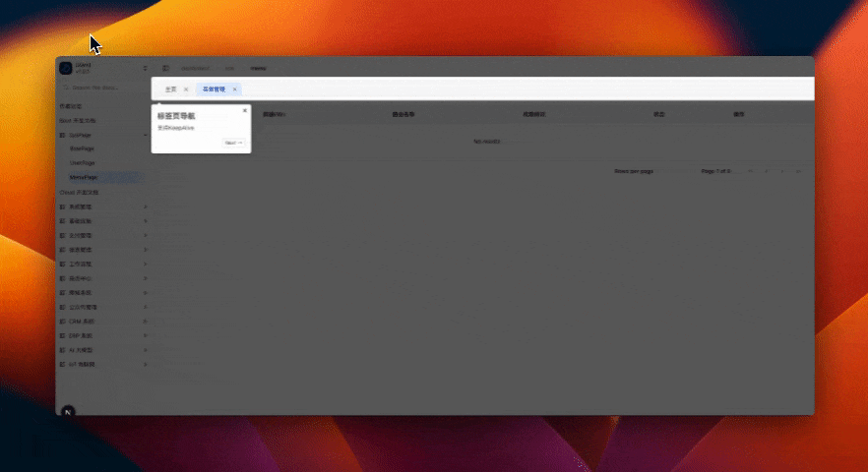Expand the IoT 物联网 menu chevron
The height and width of the screenshot is (472, 868).
coord(145,365)
